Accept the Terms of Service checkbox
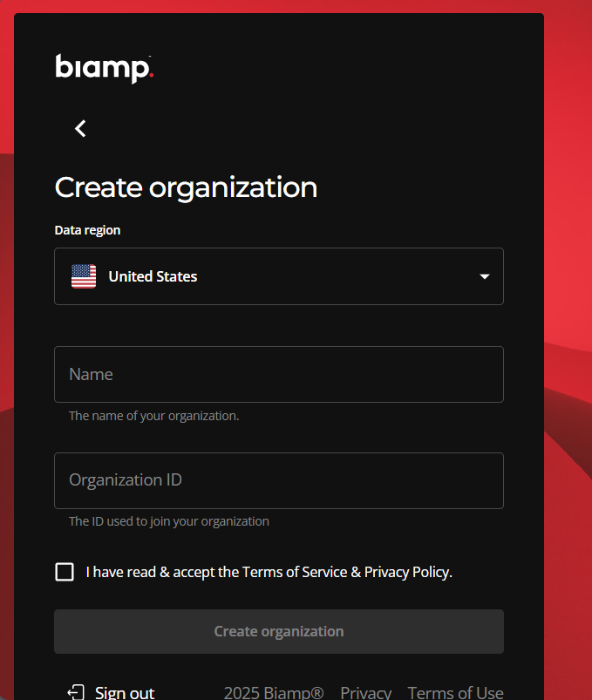 (x=65, y=572)
